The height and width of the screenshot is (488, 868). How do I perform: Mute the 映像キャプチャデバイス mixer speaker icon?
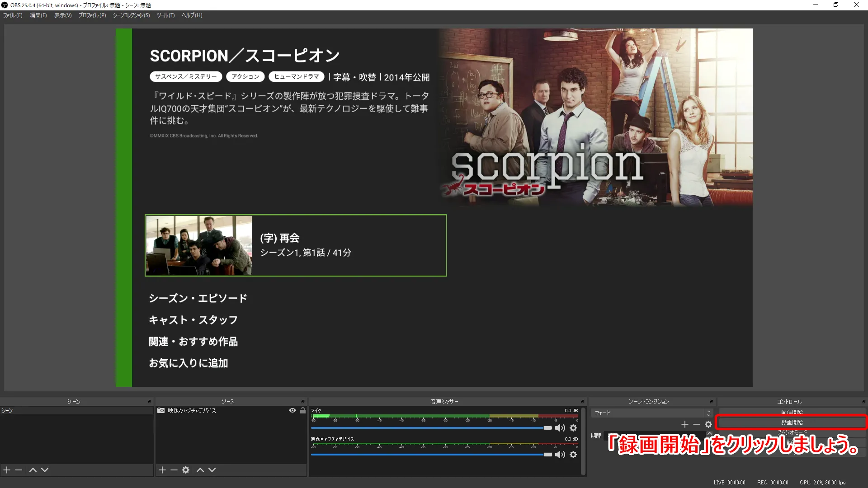point(560,455)
